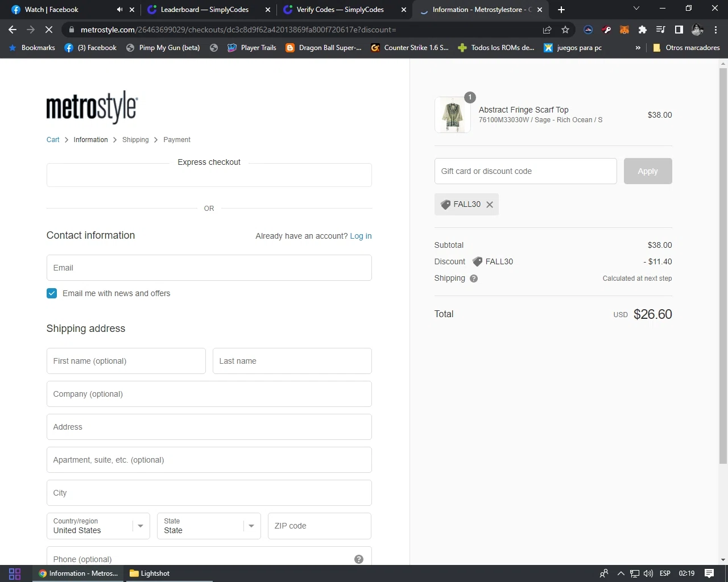This screenshot has width=728, height=582.
Task: Open the Counter Strike 1.6 bookmark
Action: click(410, 48)
